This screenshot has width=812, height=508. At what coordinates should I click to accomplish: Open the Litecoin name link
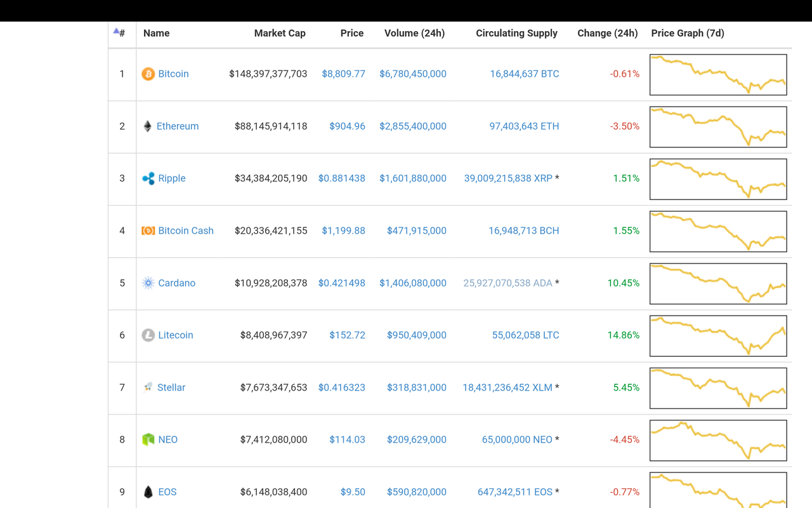176,335
